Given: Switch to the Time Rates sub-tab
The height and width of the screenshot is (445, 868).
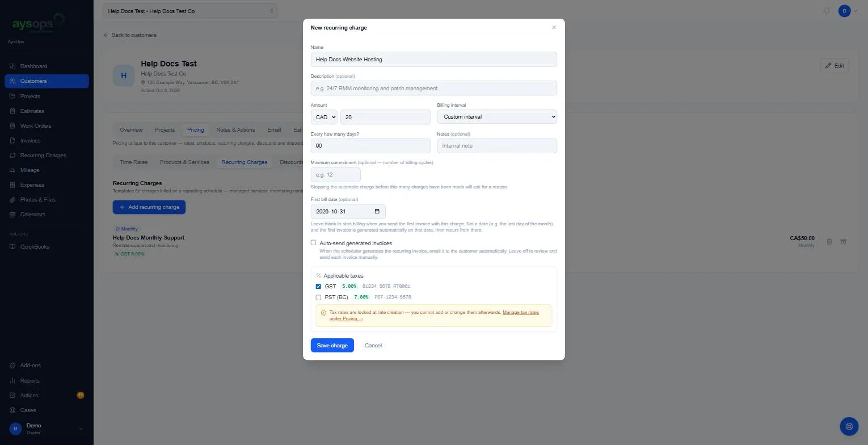Looking at the screenshot, I should (133, 162).
